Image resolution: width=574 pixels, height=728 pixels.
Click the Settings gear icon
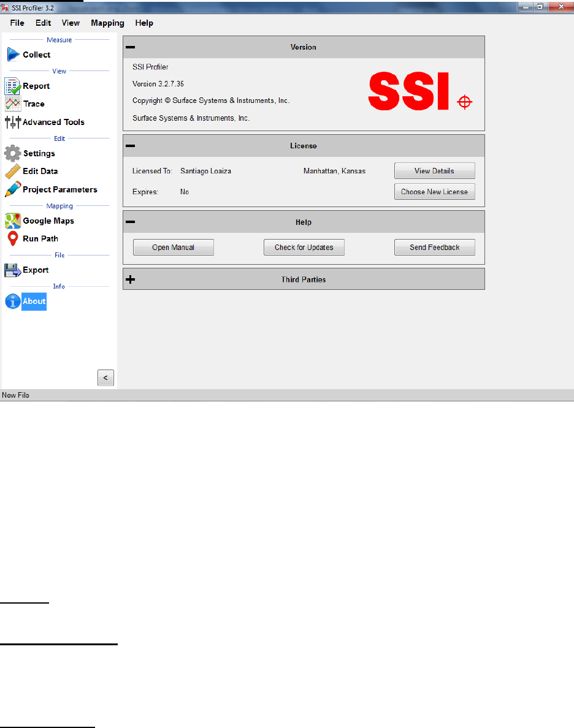[12, 153]
